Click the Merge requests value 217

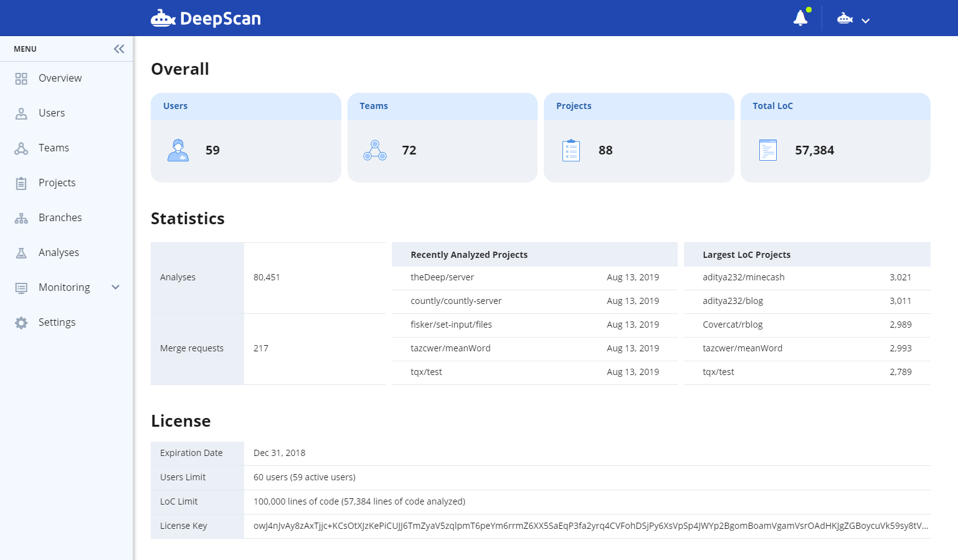coord(261,348)
